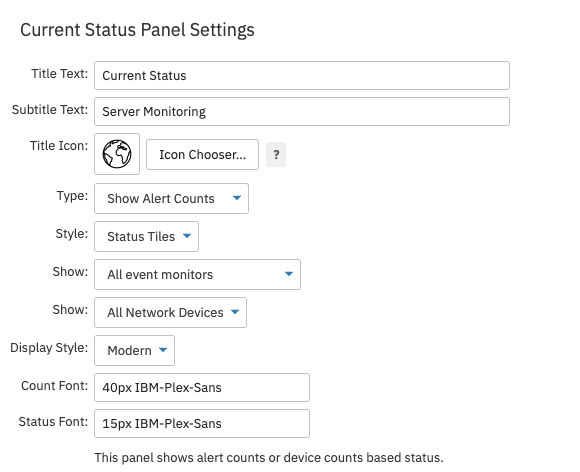
Task: Click the Count Font label
Action: tap(55, 385)
